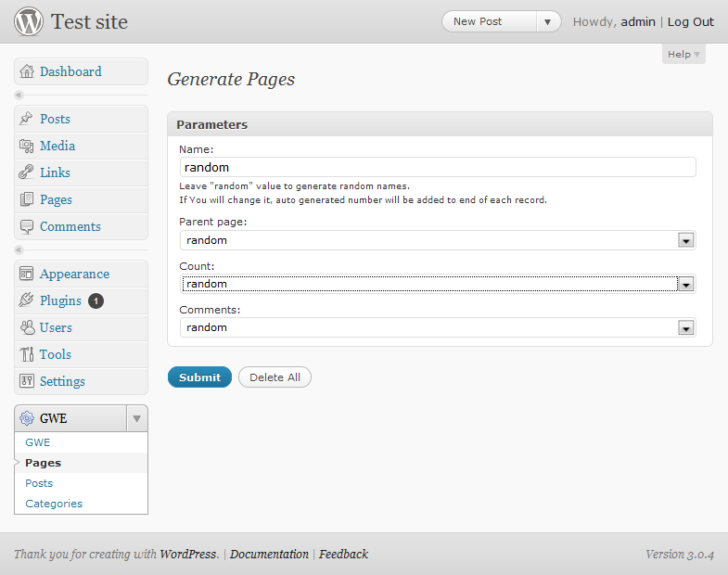
Task: Click the GWE gear icon
Action: click(x=27, y=418)
